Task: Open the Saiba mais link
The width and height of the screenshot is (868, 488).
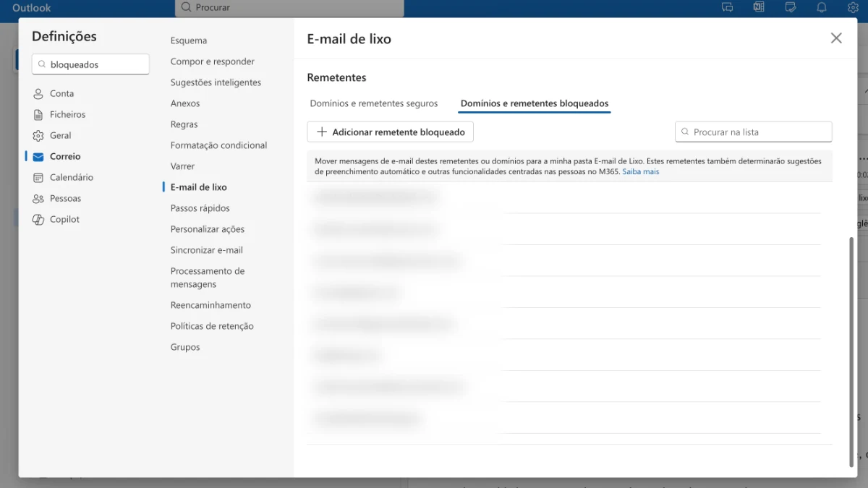Action: click(640, 172)
